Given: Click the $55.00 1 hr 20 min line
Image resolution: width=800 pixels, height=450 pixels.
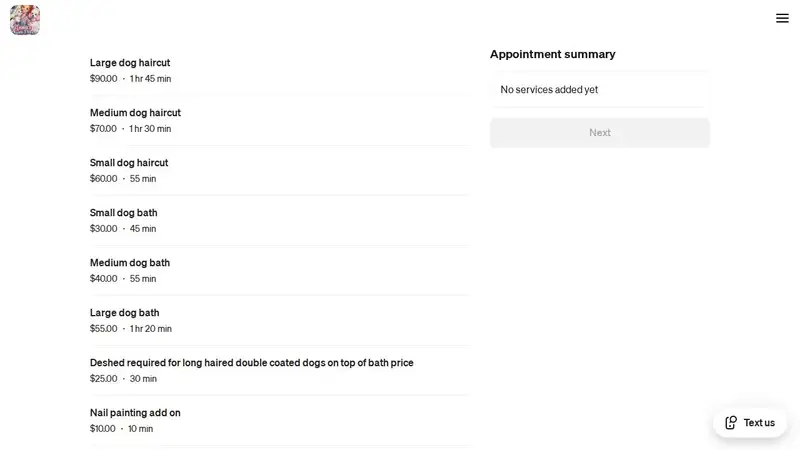Looking at the screenshot, I should click(131, 329).
